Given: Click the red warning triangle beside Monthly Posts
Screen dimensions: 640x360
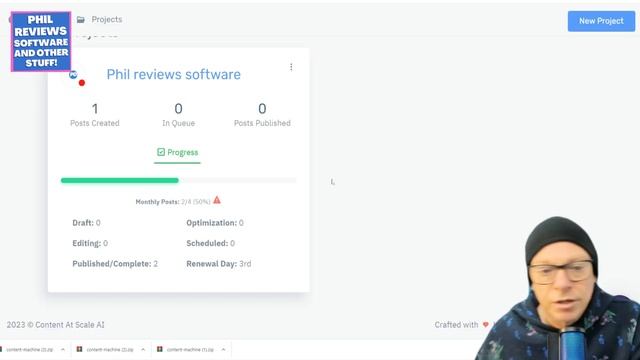Looking at the screenshot, I should (x=217, y=200).
